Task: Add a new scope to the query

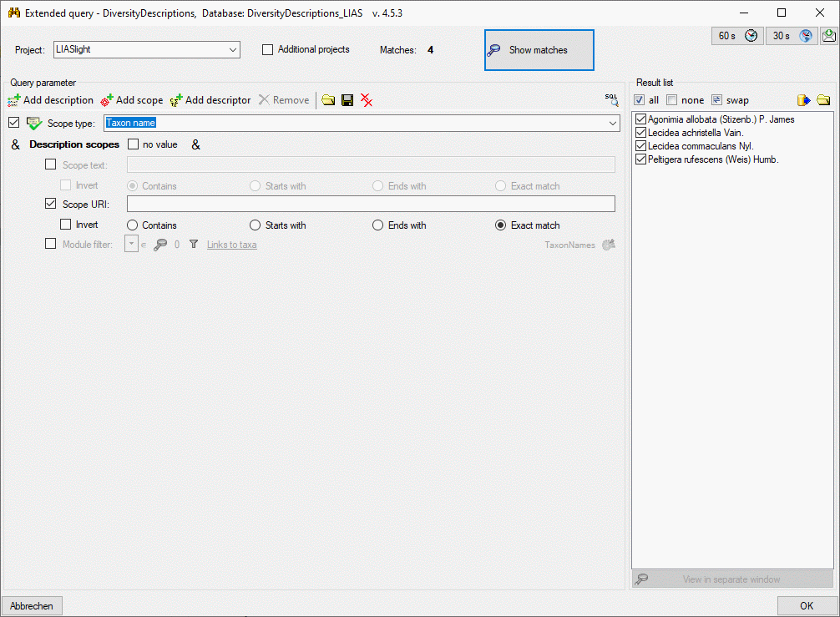Action: pyautogui.click(x=132, y=100)
